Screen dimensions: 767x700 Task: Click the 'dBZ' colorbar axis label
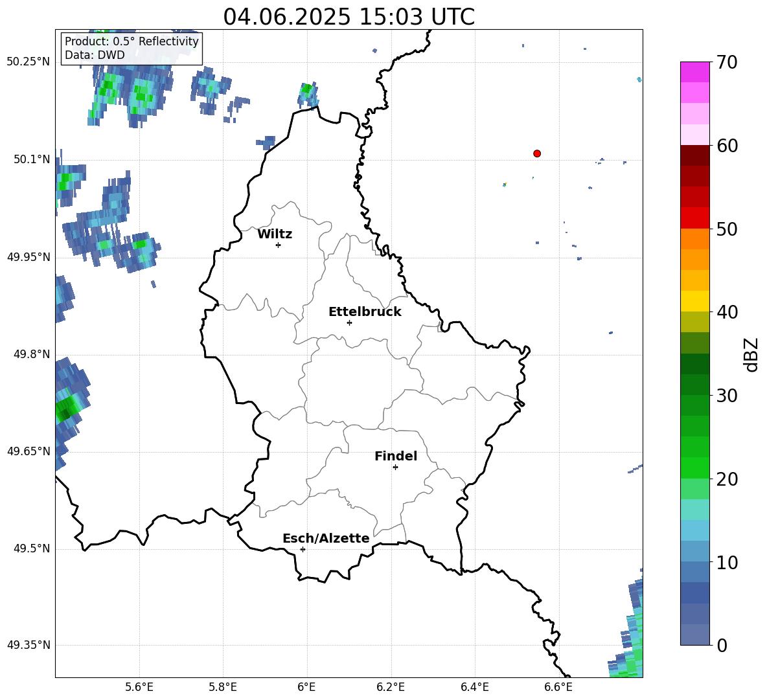[751, 354]
